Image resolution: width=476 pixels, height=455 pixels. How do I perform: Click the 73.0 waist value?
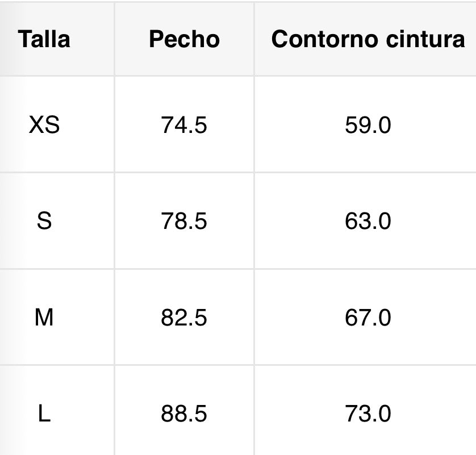368,414
